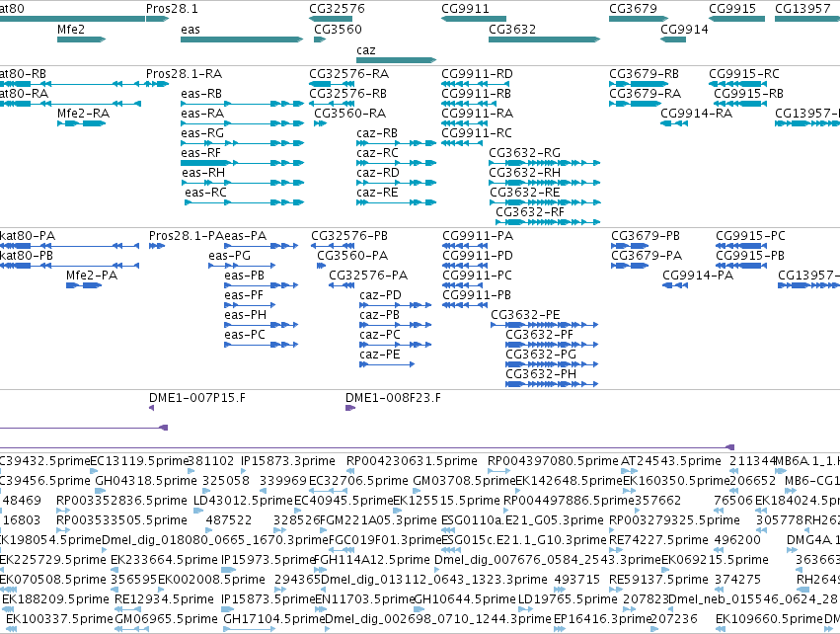Select the CG9915 gene label
The height and width of the screenshot is (634, 840).
(x=732, y=9)
